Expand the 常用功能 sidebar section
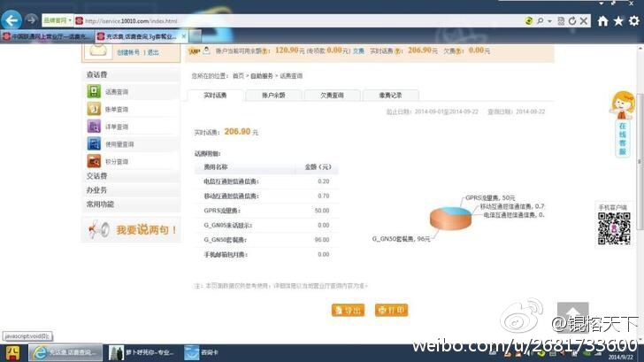 [x=100, y=204]
